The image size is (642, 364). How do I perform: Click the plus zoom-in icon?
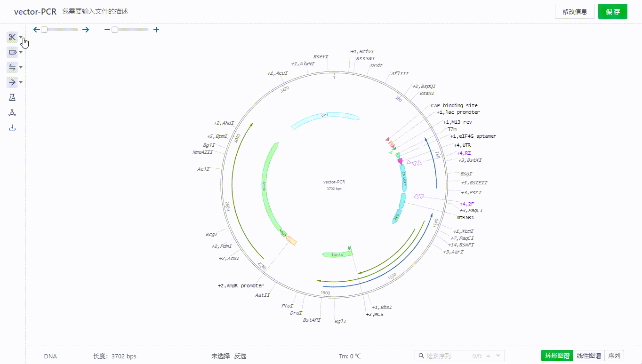click(156, 30)
